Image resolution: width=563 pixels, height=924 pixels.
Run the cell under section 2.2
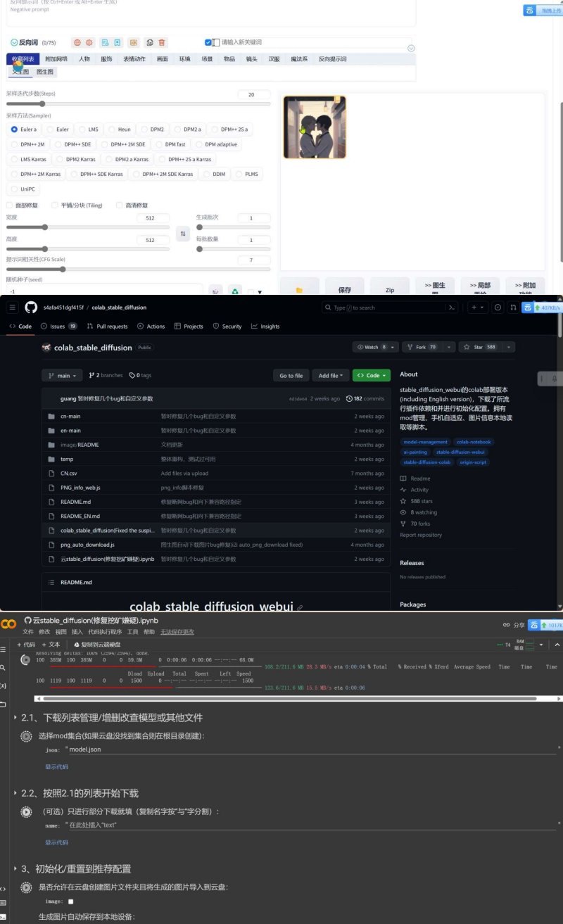click(26, 811)
